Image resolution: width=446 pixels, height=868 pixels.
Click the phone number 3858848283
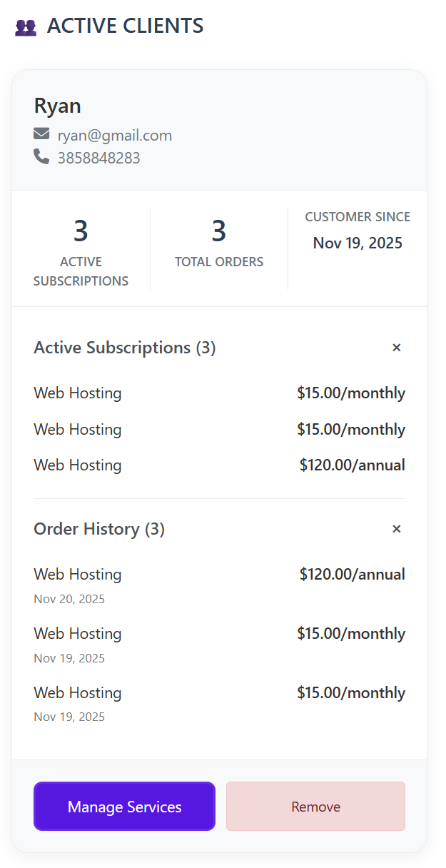pyautogui.click(x=98, y=158)
